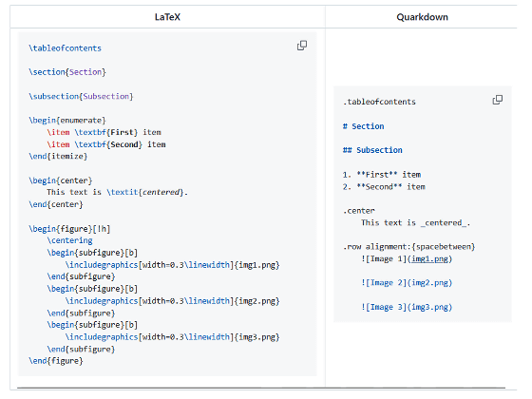Click the \begin{center} line

point(61,180)
